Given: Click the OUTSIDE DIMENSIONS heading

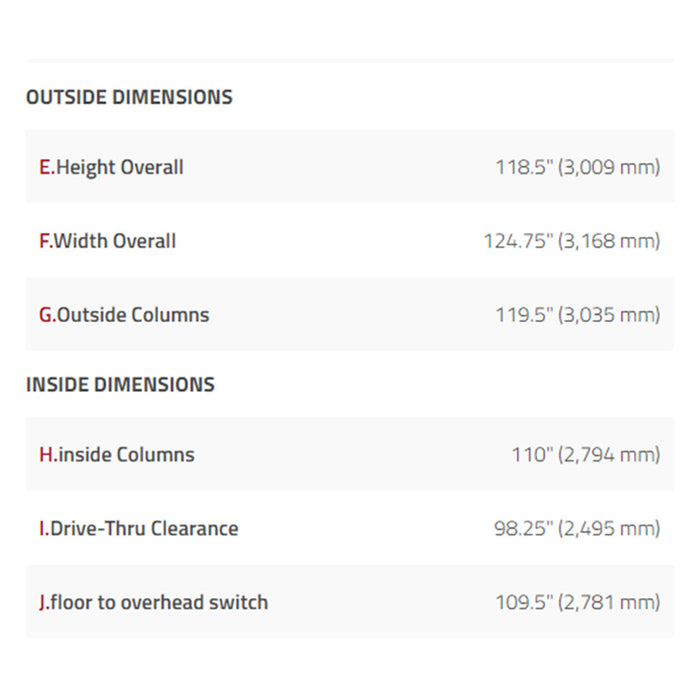Looking at the screenshot, I should [129, 97].
